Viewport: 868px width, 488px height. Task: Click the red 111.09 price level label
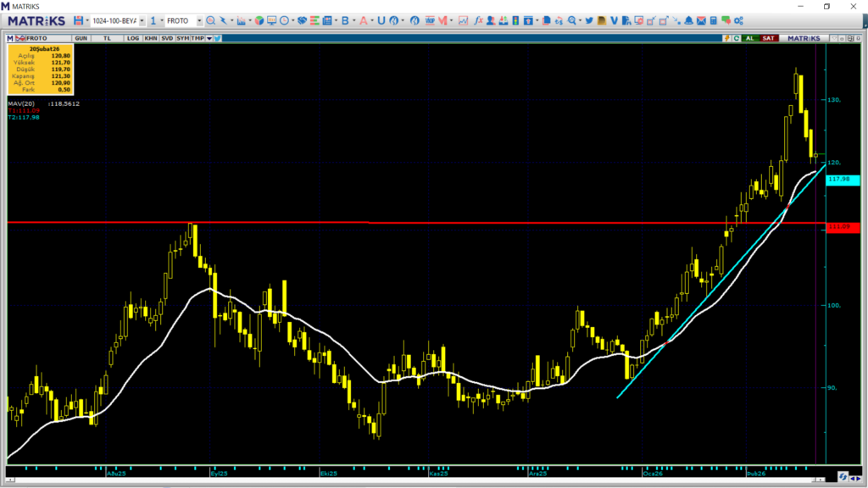pyautogui.click(x=843, y=227)
